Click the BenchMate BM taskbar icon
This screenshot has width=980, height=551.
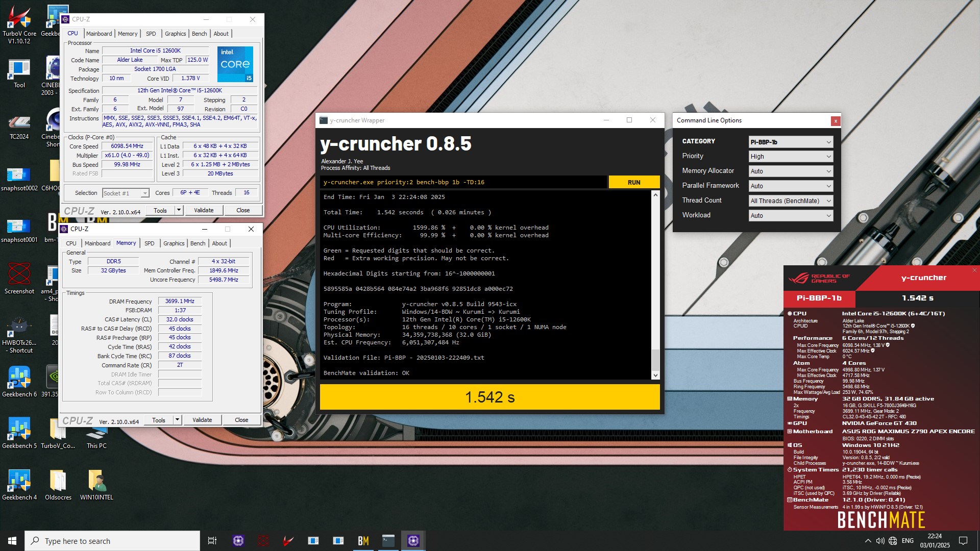(x=363, y=541)
